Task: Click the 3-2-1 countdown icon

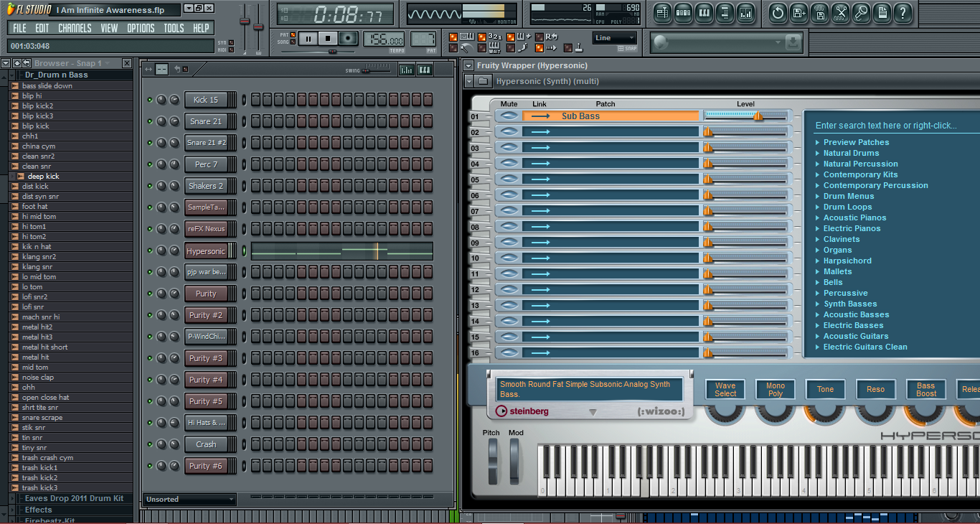Action: [495, 37]
